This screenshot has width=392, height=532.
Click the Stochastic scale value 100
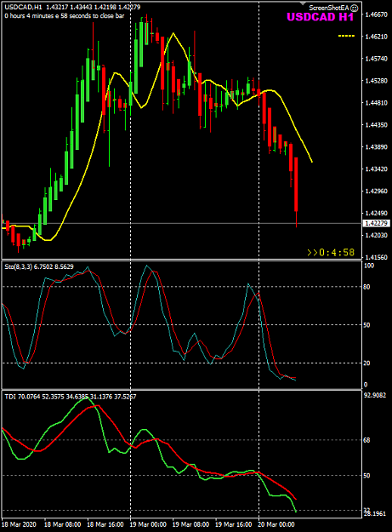point(369,266)
